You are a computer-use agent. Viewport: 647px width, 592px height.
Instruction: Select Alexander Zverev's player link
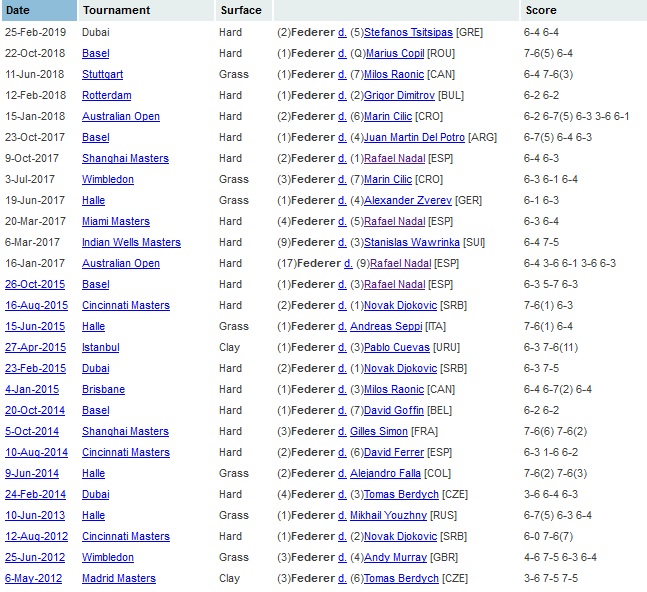pos(407,200)
